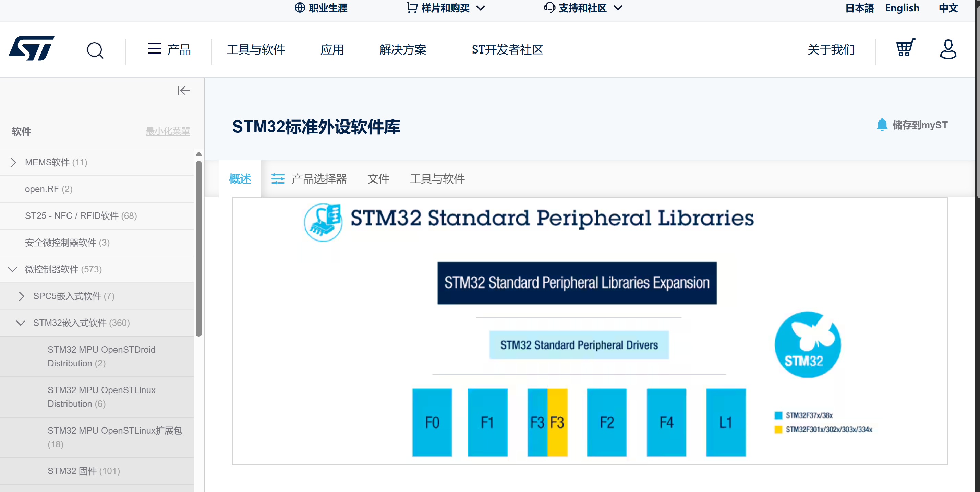Click the 产品 hamburger menu icon
Screen dimensions: 980x492
[x=154, y=49]
